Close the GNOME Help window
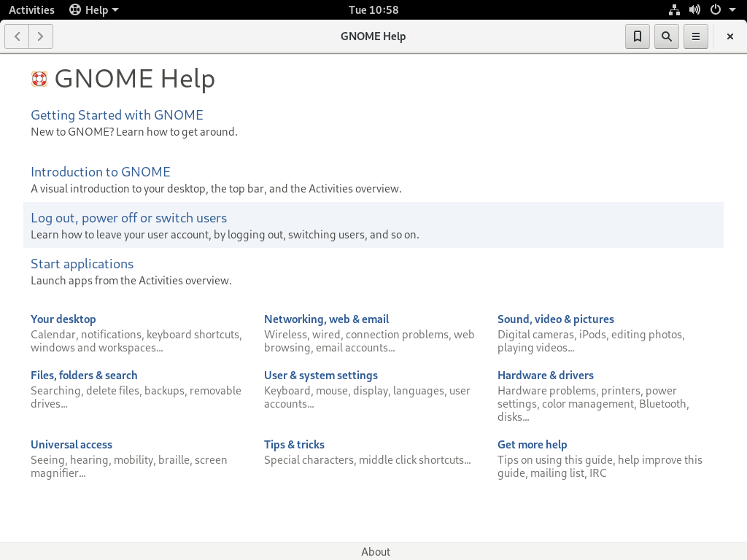 click(x=729, y=36)
